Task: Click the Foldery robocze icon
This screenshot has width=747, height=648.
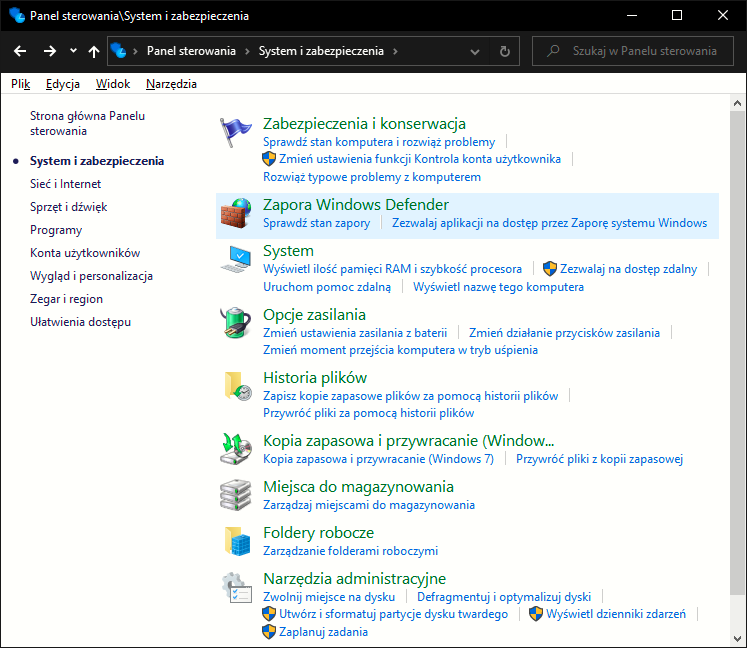Action: click(237, 541)
